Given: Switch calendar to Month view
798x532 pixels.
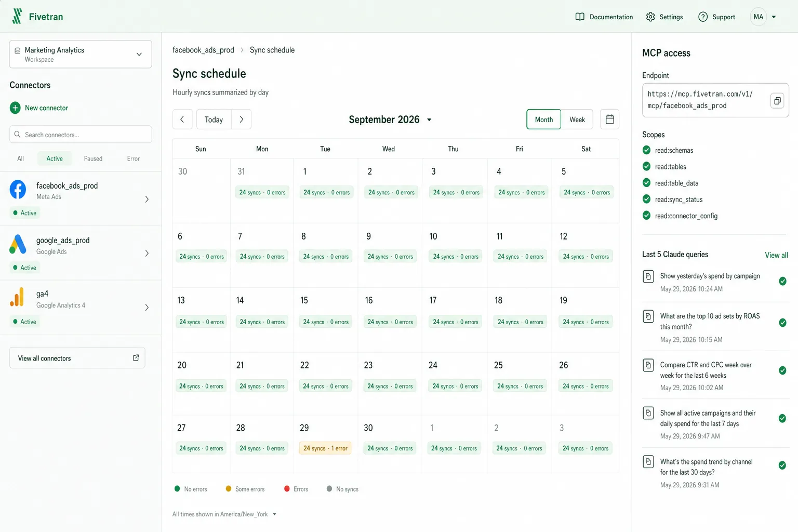Looking at the screenshot, I should point(544,119).
